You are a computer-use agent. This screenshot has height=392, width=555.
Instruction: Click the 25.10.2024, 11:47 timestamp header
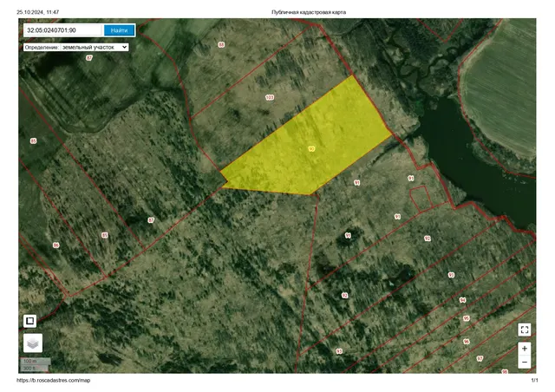pos(38,12)
